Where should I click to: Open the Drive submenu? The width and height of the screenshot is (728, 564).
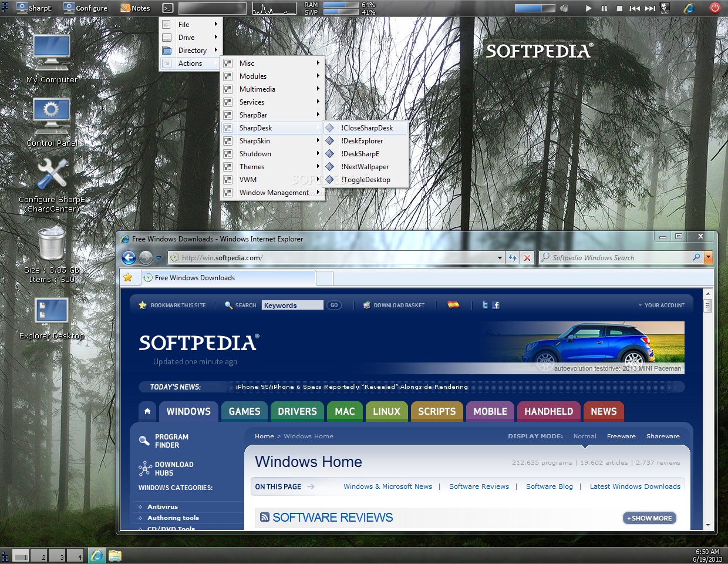coord(191,38)
